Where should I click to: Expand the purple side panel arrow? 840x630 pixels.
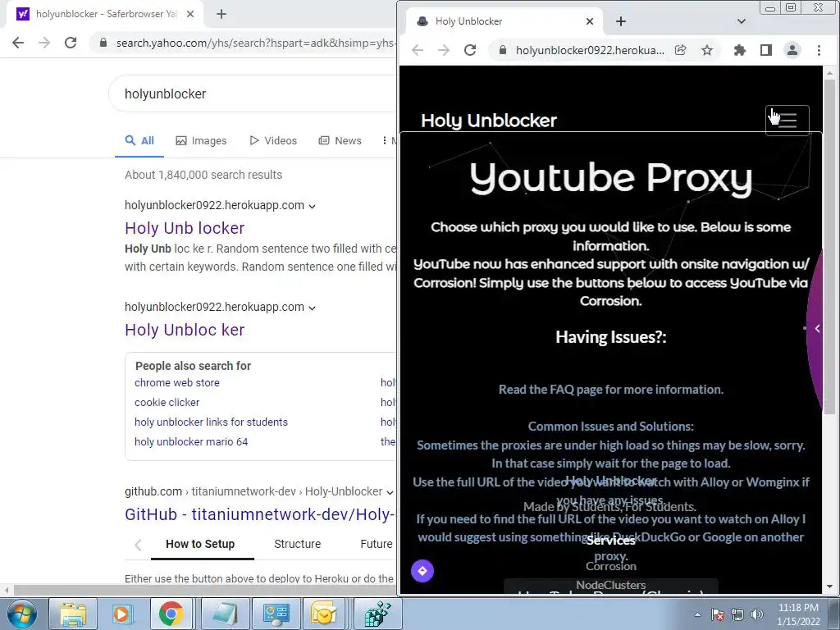817,328
